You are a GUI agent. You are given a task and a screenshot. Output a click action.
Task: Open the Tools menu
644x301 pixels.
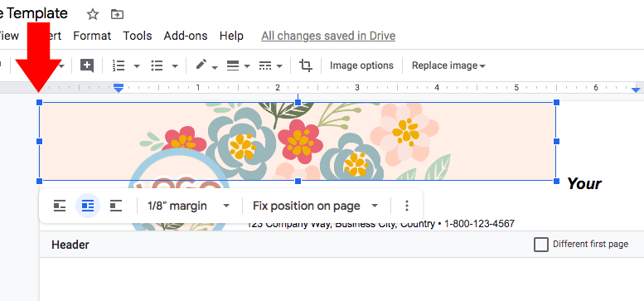pyautogui.click(x=138, y=36)
